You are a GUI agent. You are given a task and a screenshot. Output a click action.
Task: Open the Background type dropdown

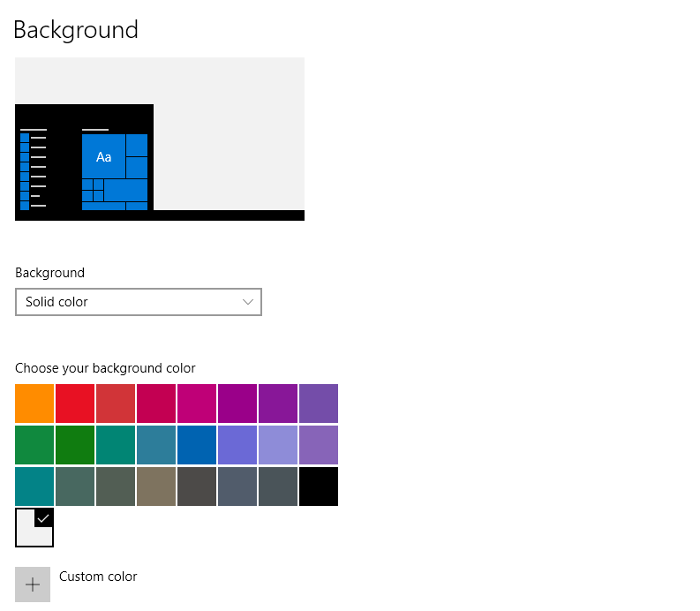click(x=139, y=302)
